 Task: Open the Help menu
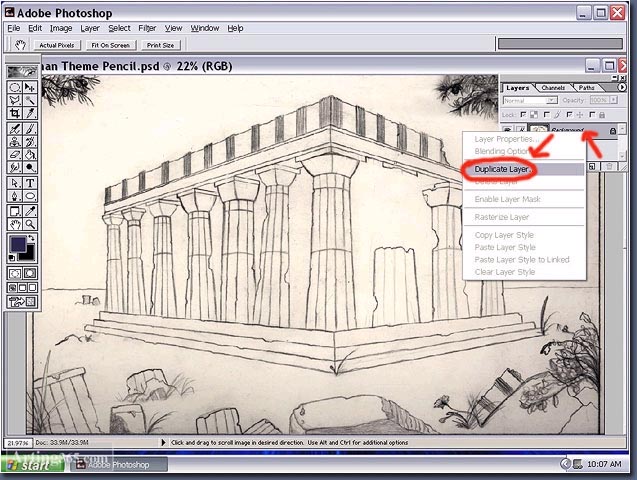click(x=235, y=28)
